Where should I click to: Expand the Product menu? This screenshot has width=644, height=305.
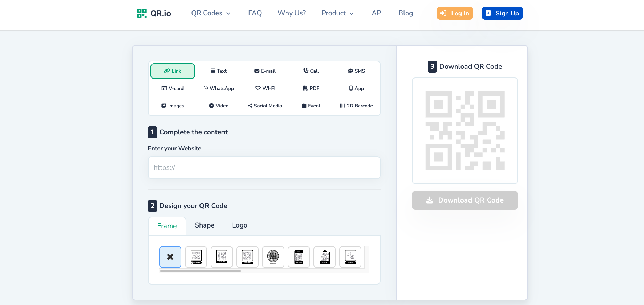coord(337,13)
